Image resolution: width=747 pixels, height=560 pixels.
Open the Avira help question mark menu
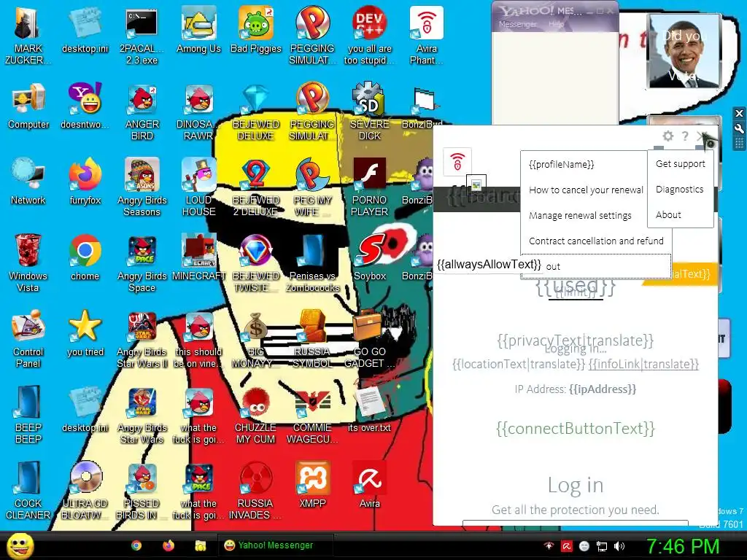685,136
